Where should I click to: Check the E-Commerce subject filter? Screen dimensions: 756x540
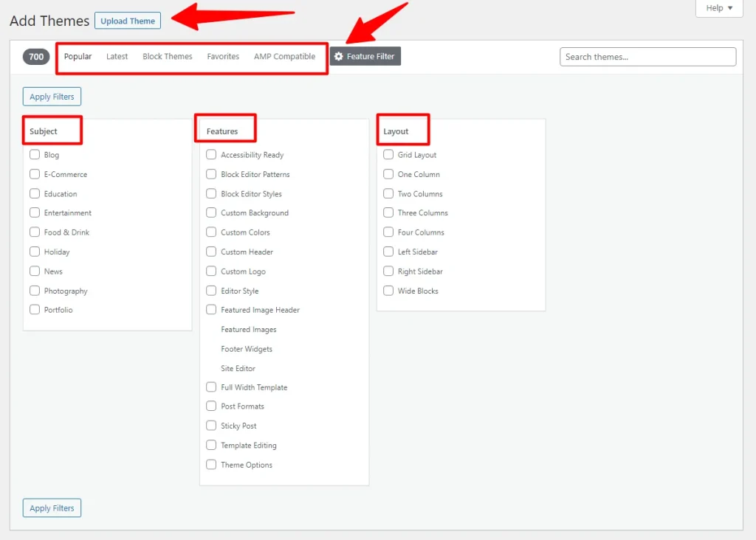[x=34, y=174]
